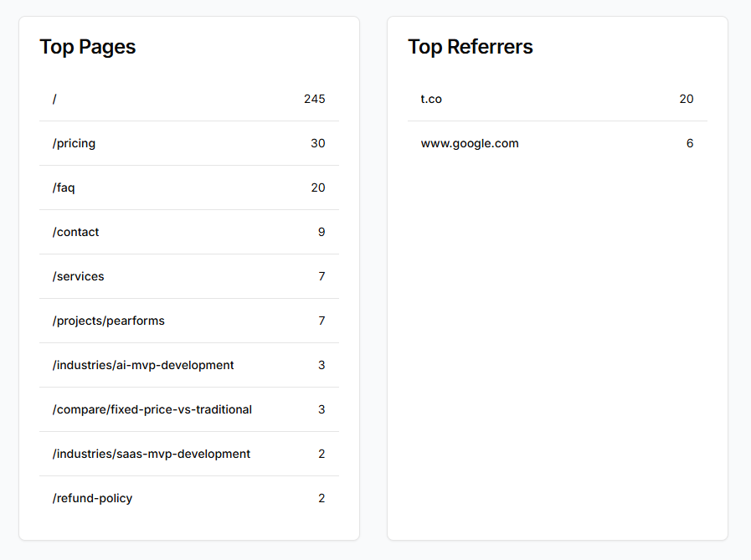Click the Top Pages heading
This screenshot has height=560, width=751.
tap(87, 47)
